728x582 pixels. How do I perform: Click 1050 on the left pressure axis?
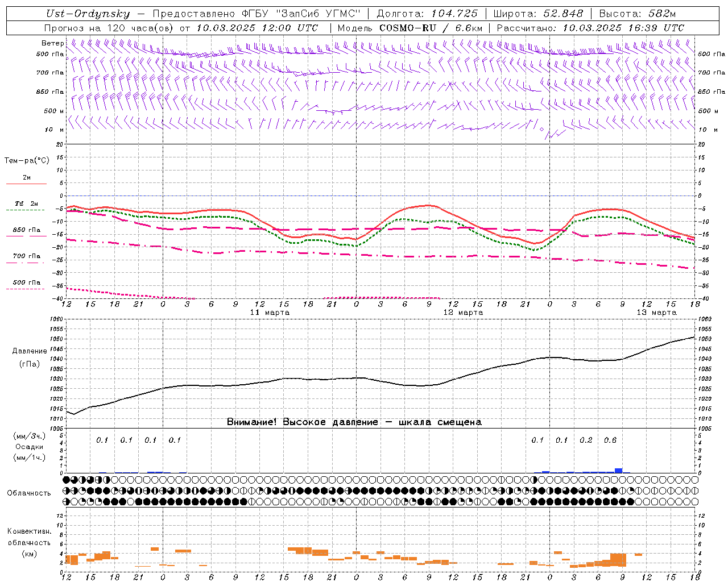tap(56, 339)
